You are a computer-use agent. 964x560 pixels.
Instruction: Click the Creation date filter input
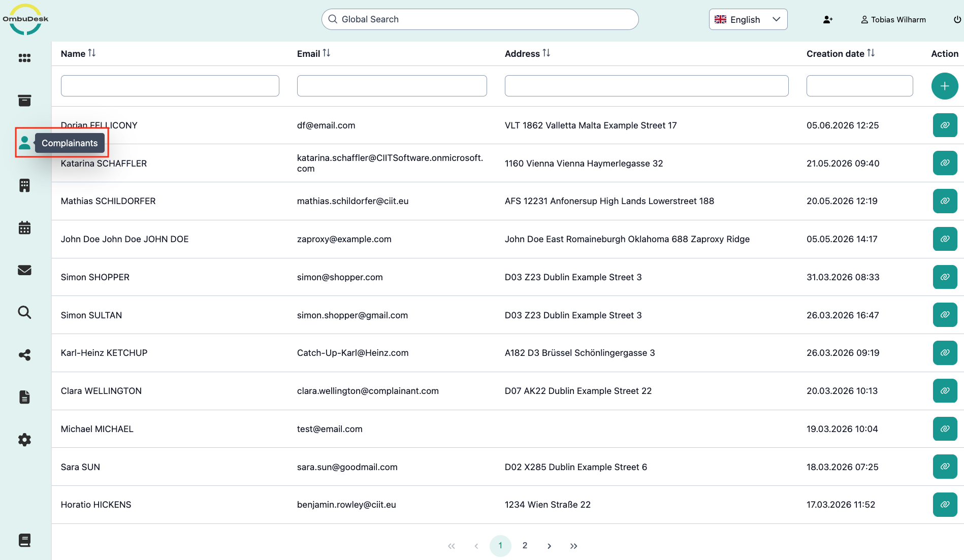click(860, 86)
